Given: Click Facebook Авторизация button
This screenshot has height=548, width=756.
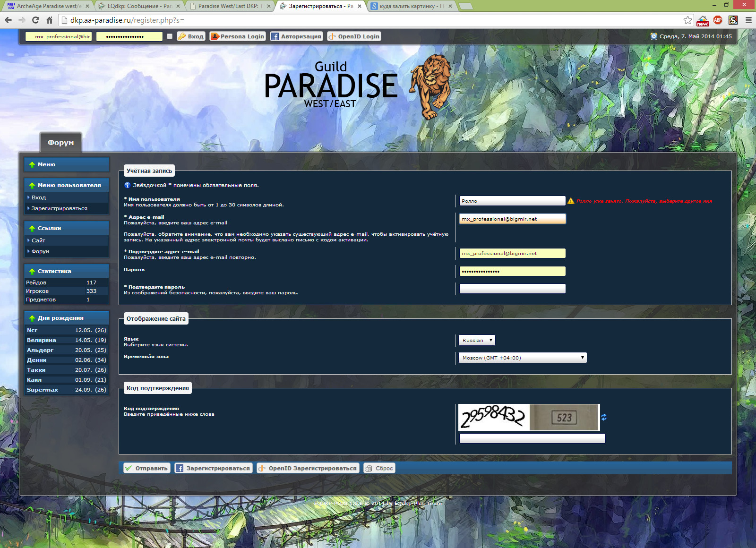Looking at the screenshot, I should pos(296,36).
